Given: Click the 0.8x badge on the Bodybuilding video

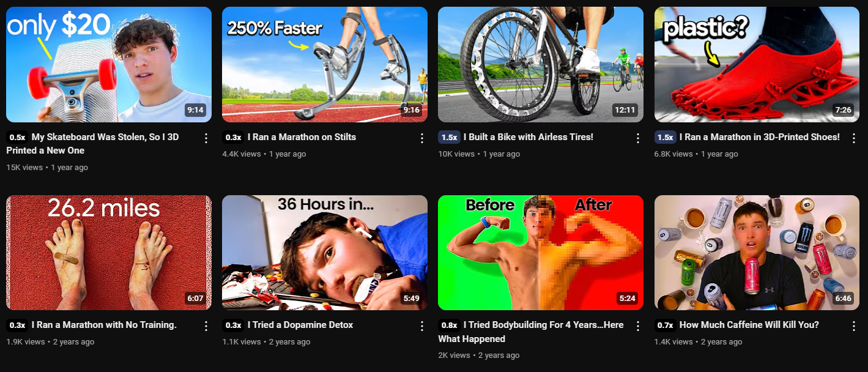Looking at the screenshot, I should 449,325.
